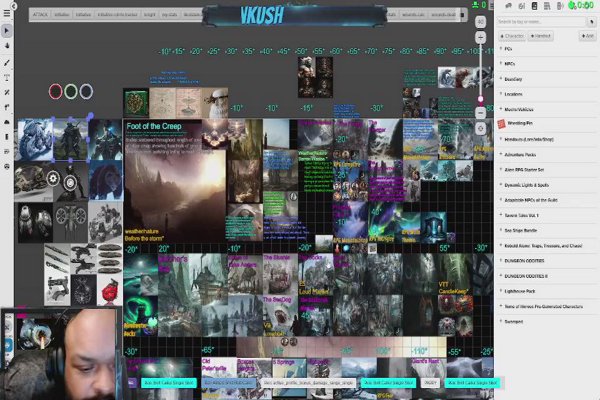Expand Tome of Heroes Pre-Generated Characters folder
This screenshot has width=600, height=400.
(x=546, y=306)
